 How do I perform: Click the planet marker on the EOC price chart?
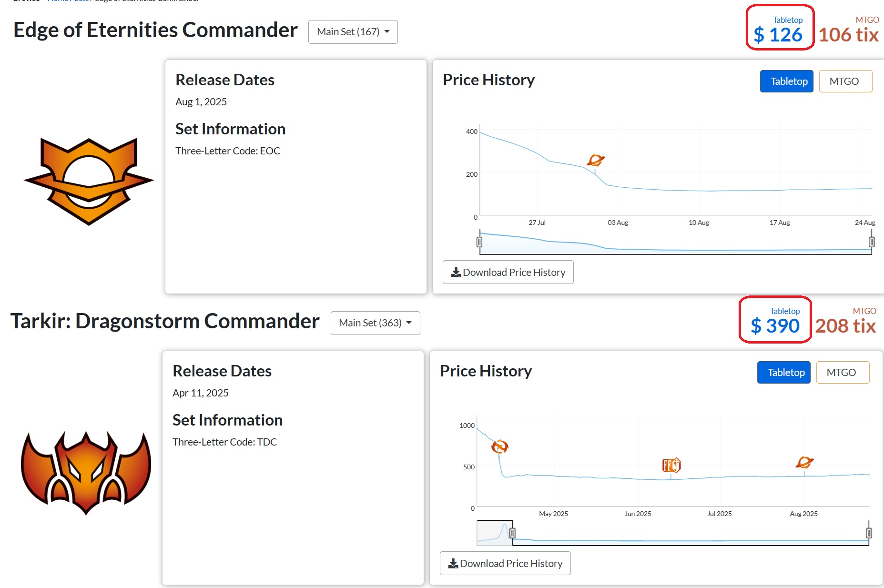(x=596, y=160)
